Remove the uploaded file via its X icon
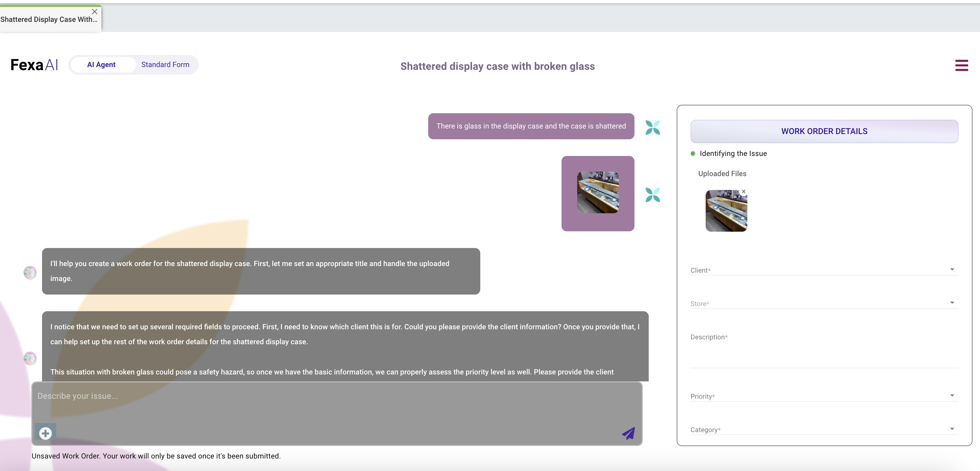980x471 pixels. coord(744,191)
